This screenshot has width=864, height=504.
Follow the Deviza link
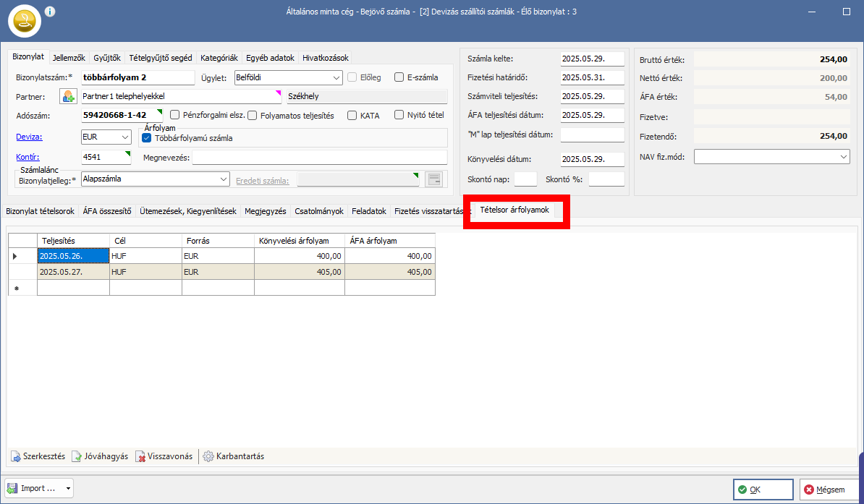(29, 137)
